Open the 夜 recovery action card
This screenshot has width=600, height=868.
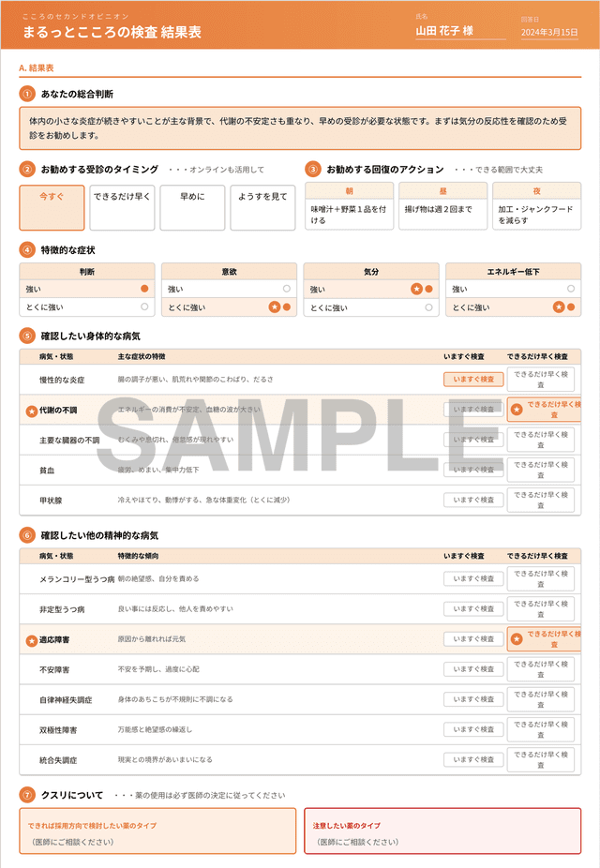coord(537,206)
